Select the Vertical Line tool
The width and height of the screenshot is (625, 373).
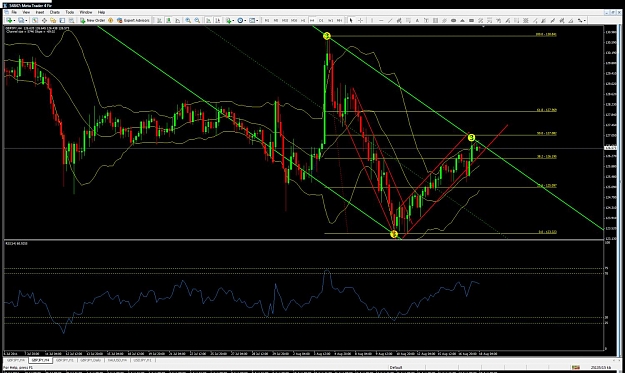click(371, 20)
